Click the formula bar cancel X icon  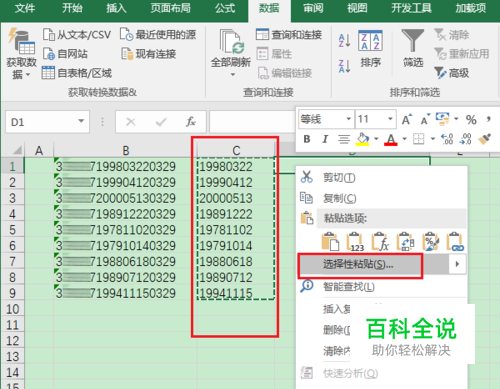pyautogui.click(x=131, y=122)
